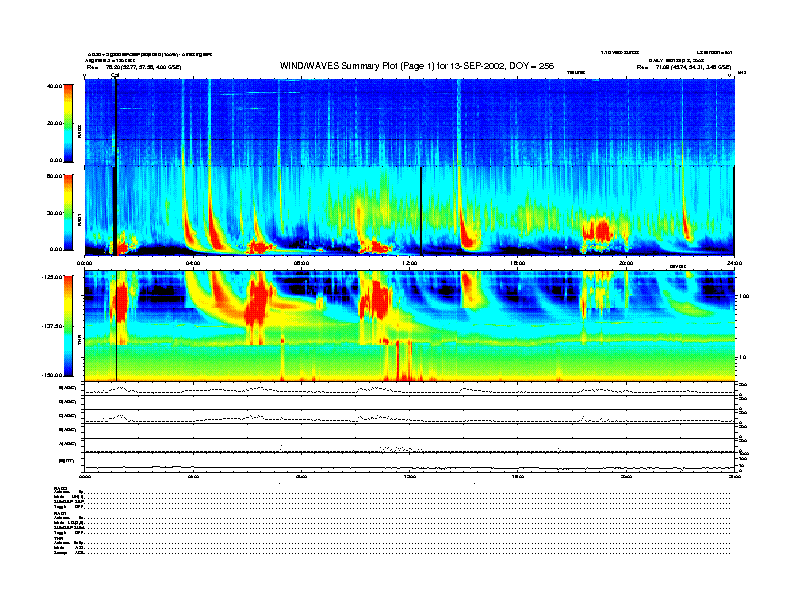Click the first line-plot strip below TNR panel
This screenshot has width=792, height=612.
409,389
